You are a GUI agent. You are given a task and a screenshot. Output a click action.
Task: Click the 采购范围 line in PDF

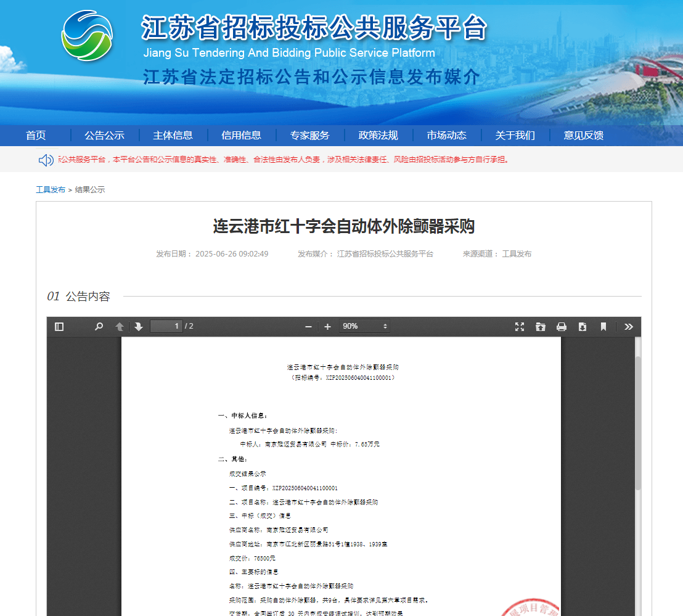pos(329,601)
